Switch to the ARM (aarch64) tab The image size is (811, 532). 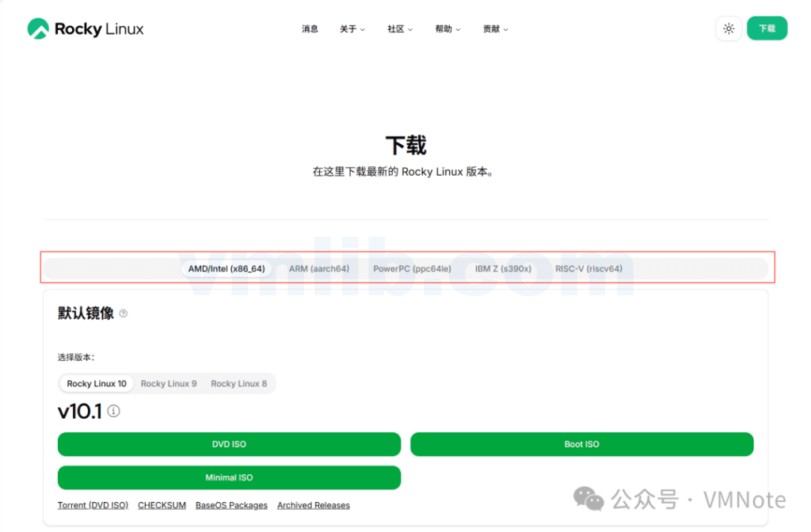(x=319, y=268)
